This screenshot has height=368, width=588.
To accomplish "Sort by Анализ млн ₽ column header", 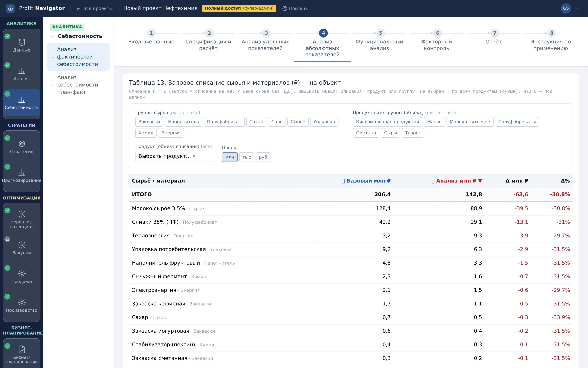I will pyautogui.click(x=456, y=181).
